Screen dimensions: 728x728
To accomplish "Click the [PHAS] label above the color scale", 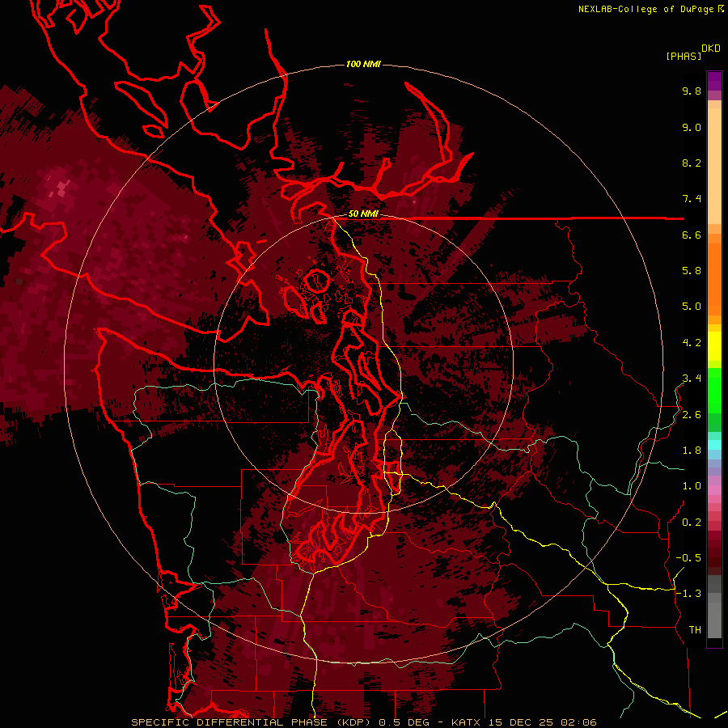I will point(684,56).
